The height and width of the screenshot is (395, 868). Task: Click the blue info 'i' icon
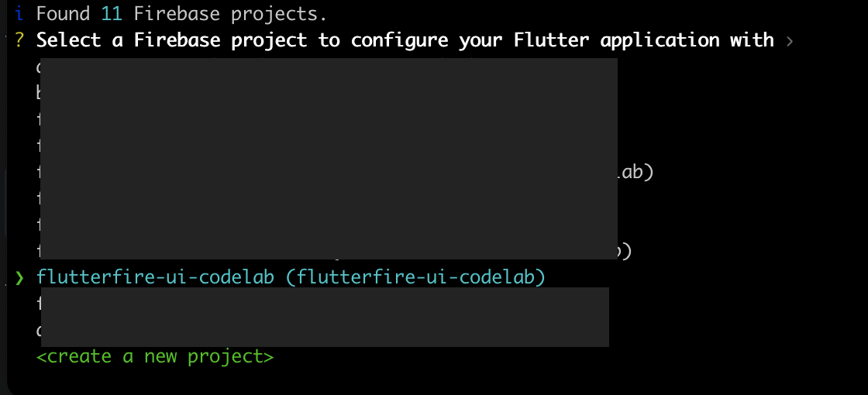click(19, 13)
